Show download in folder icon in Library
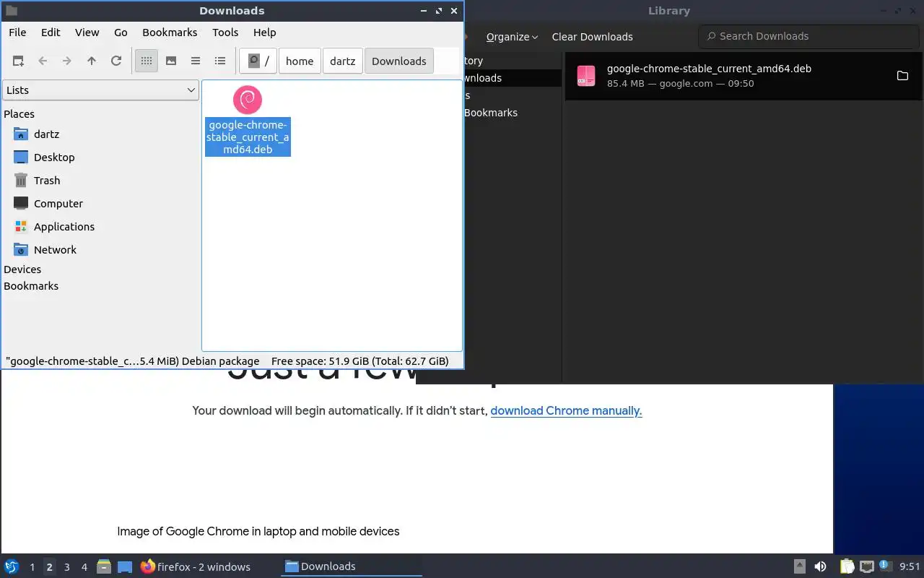 click(902, 76)
